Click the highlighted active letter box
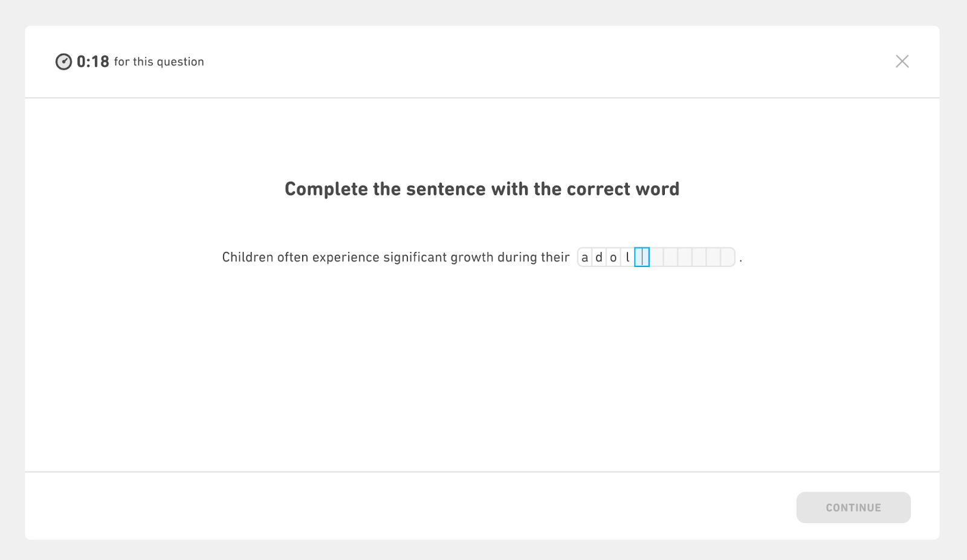This screenshot has width=967, height=560. [x=642, y=257]
